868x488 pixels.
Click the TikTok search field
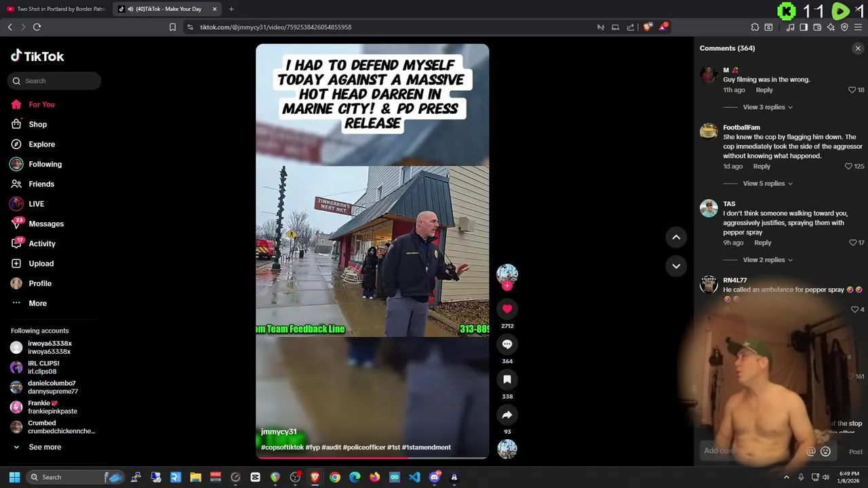coord(54,81)
